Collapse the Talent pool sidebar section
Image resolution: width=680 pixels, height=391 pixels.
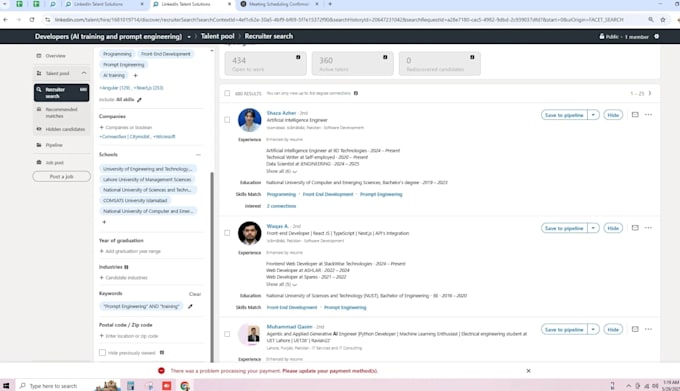(x=84, y=73)
